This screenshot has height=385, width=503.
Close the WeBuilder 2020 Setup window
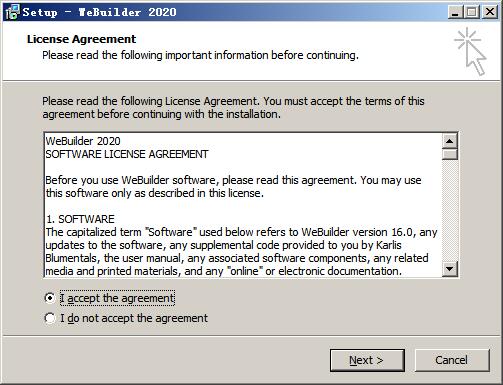click(490, 12)
